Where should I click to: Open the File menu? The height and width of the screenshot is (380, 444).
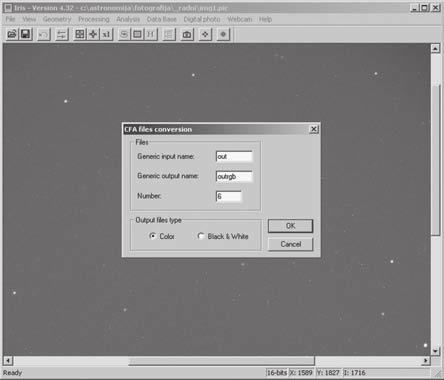coord(10,19)
